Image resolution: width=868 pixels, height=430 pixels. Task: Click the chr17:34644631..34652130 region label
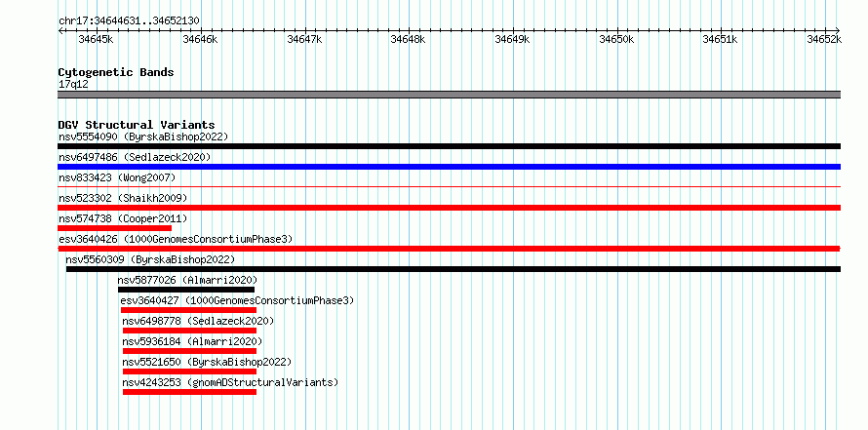(129, 21)
